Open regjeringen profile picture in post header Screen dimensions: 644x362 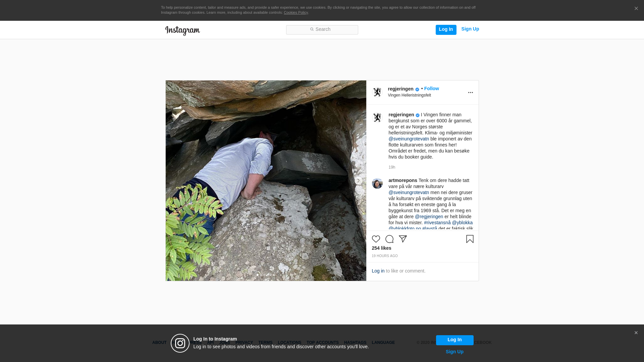click(x=377, y=92)
